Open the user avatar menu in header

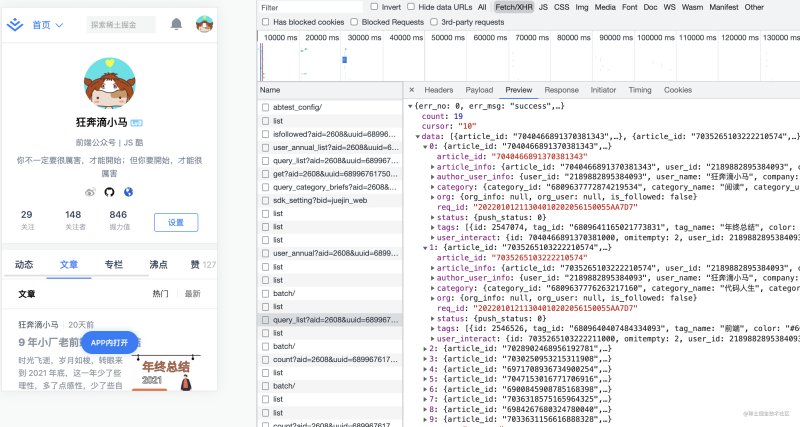point(205,24)
